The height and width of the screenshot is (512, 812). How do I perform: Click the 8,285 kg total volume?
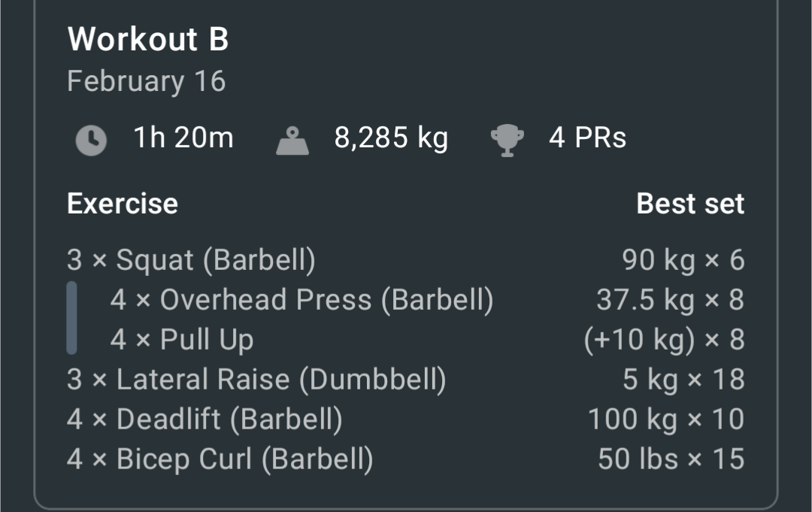click(391, 138)
